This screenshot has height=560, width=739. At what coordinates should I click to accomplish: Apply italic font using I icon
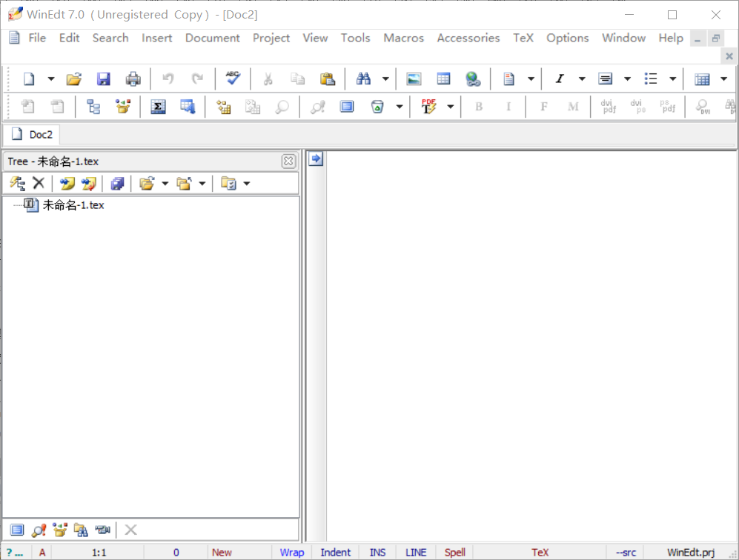click(560, 79)
